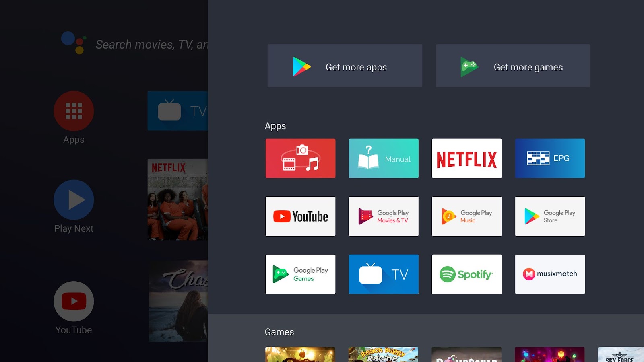Open Google Play Games tile

point(300,274)
